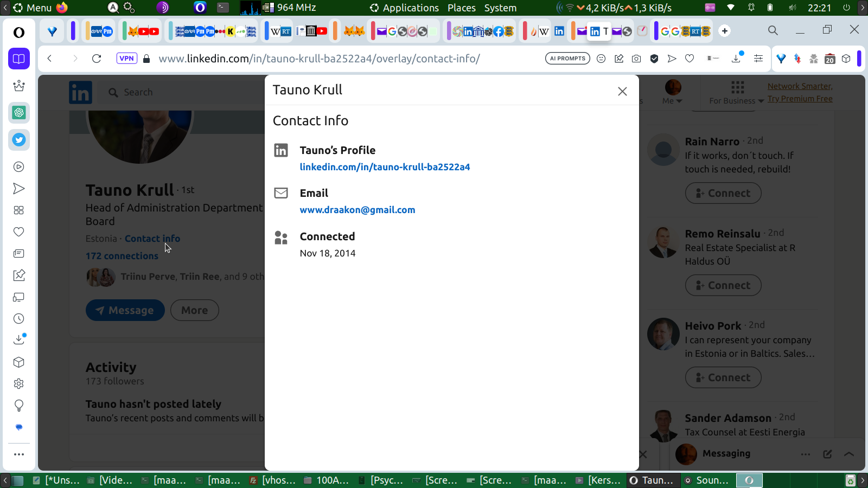Add a new tab with plus button
868x488 pixels.
click(x=725, y=31)
